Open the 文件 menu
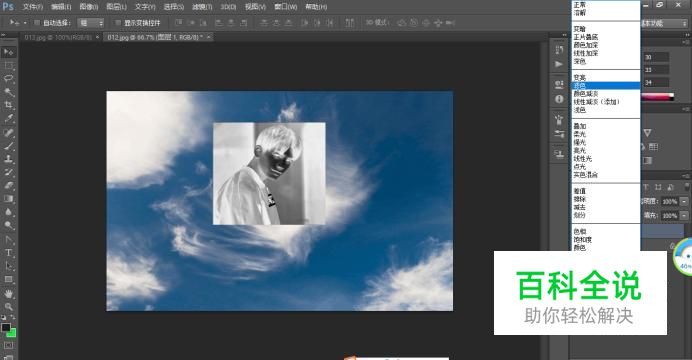Screen dimensions: 692x360 click(x=33, y=7)
